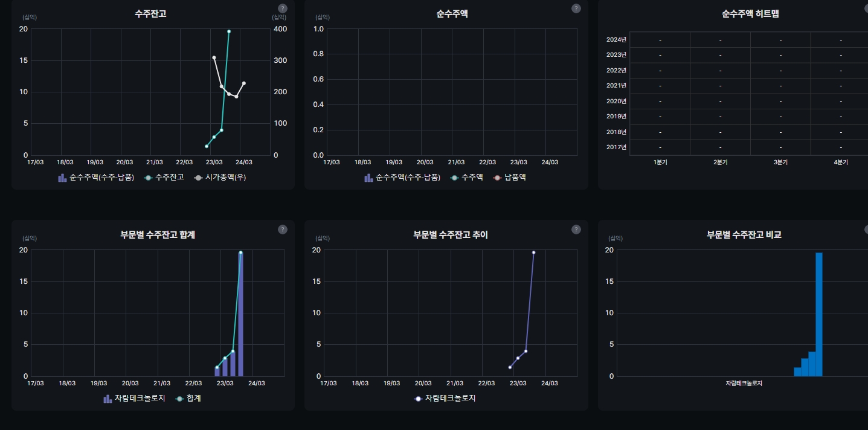
Task: Toggle 순수주액(수주-납품) legend in 순수주액 chart
Action: point(403,178)
